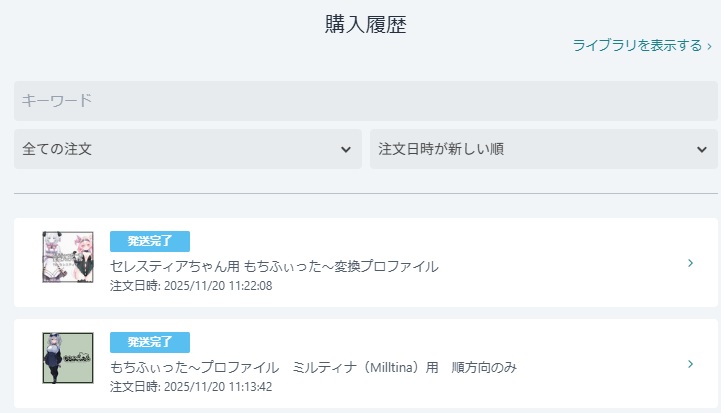Viewport: 721px width, 413px height.
Task: Focus the キーワード search field
Action: click(366, 100)
